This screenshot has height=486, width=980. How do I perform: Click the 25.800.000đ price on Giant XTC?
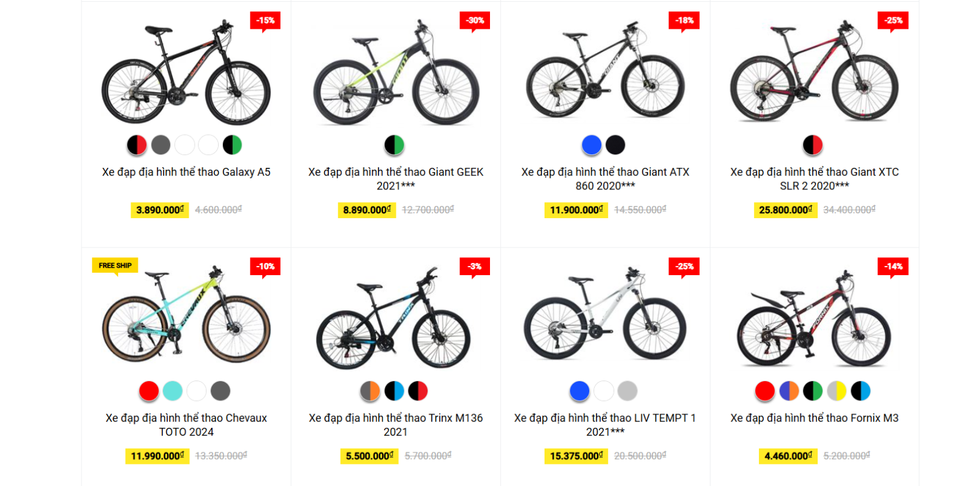785,210
